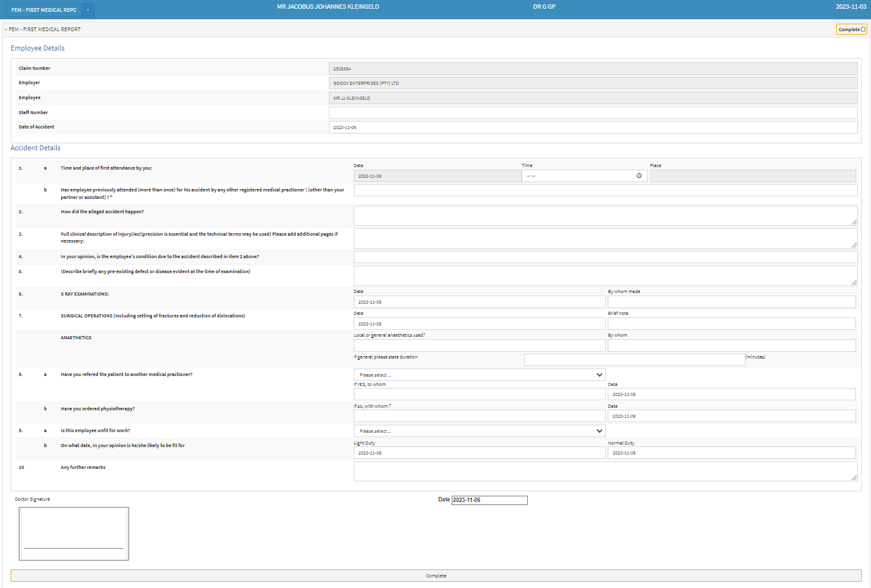Screen dimensions: 871x588
Task: Click the Doctor Signature box
Action: tap(74, 533)
